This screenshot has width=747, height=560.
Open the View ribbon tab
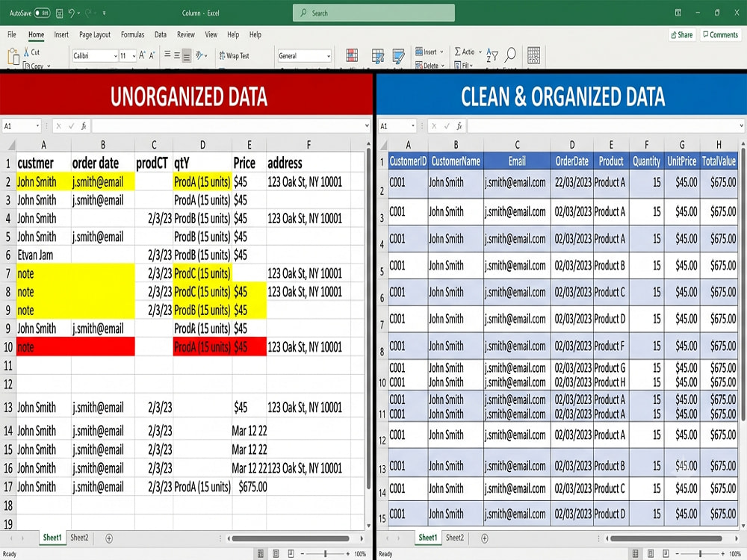click(x=211, y=35)
